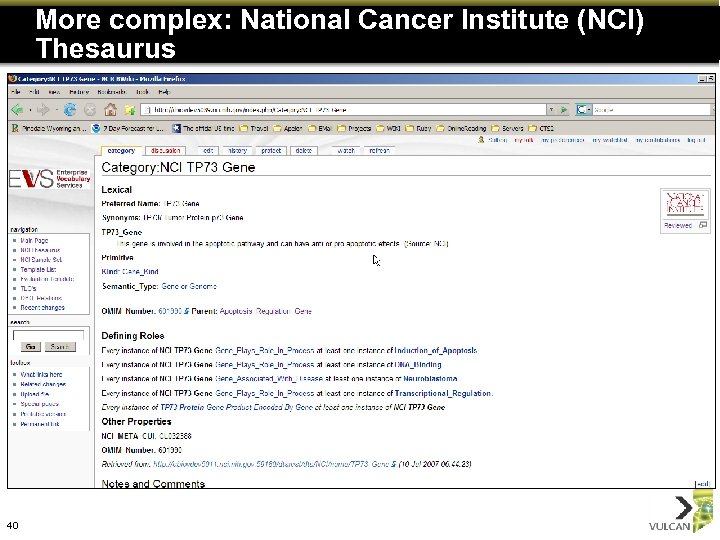
Task: Click the watch tab
Action: pyautogui.click(x=346, y=151)
